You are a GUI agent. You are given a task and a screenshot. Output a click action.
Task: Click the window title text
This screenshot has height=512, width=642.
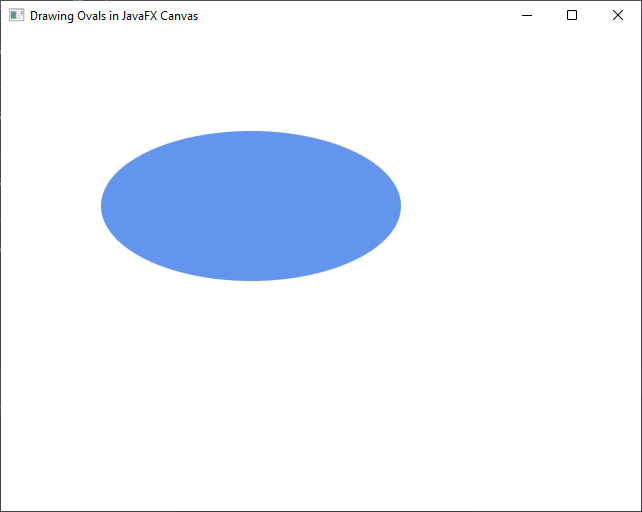point(113,16)
